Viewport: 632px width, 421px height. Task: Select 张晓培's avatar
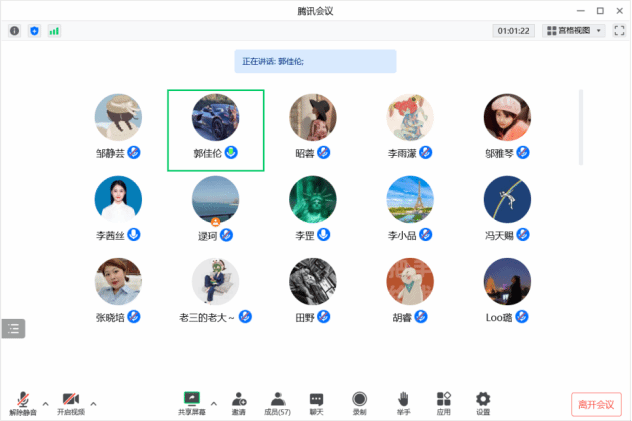coord(118,281)
